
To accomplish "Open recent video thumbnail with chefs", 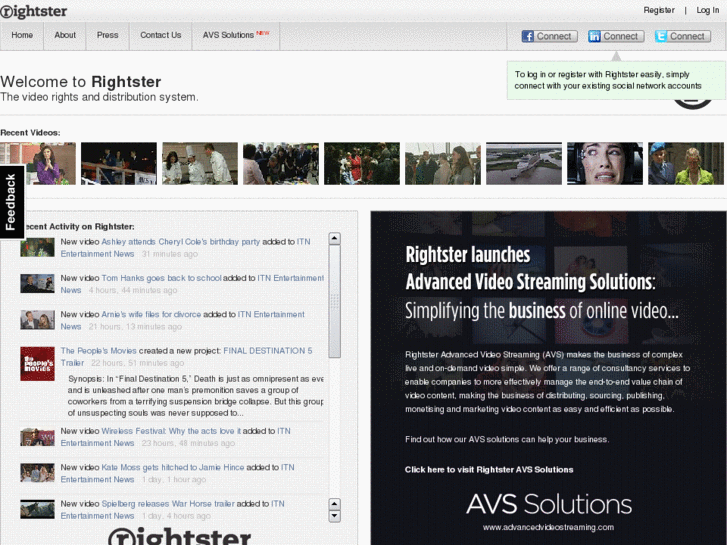I will 200,163.
